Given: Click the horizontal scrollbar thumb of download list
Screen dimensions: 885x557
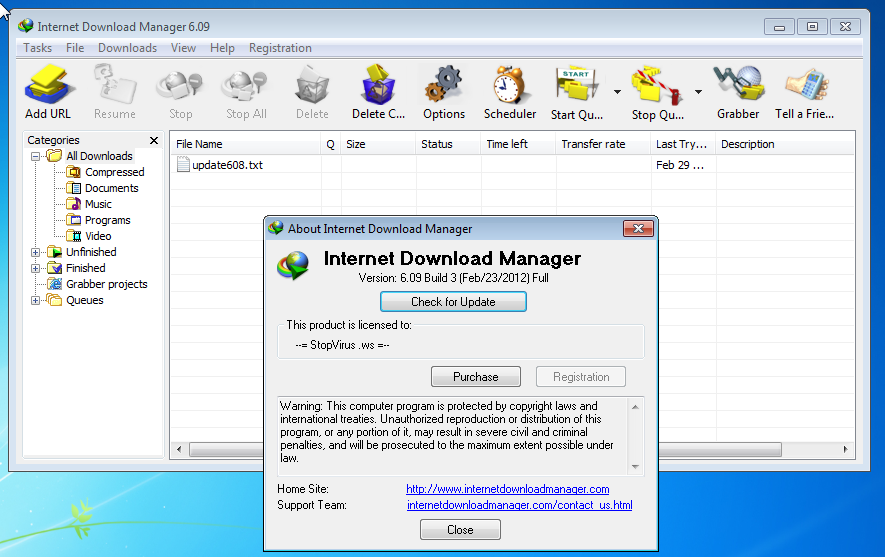Looking at the screenshot, I should click(485, 450).
